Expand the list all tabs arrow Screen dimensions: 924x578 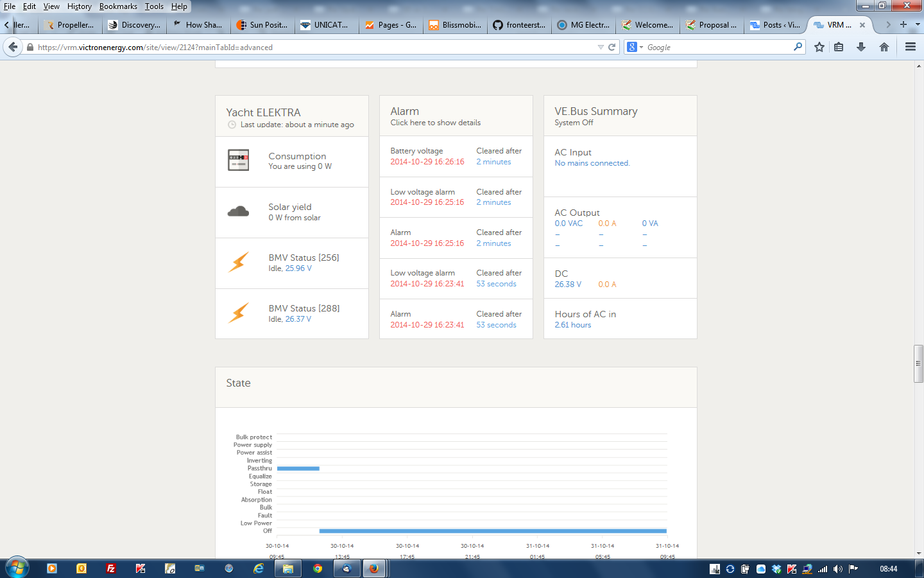tap(918, 24)
